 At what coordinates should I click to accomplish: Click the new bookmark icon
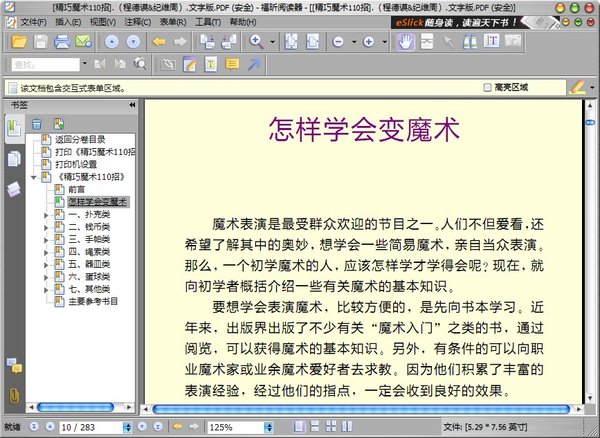[x=59, y=124]
